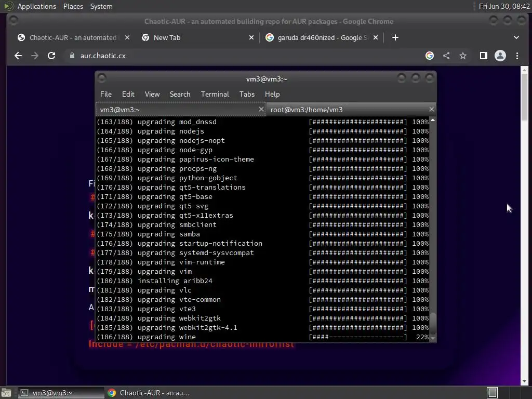The height and width of the screenshot is (399, 532).
Task: Close root@vm3:/home/vm3 terminal tab
Action: 431,109
